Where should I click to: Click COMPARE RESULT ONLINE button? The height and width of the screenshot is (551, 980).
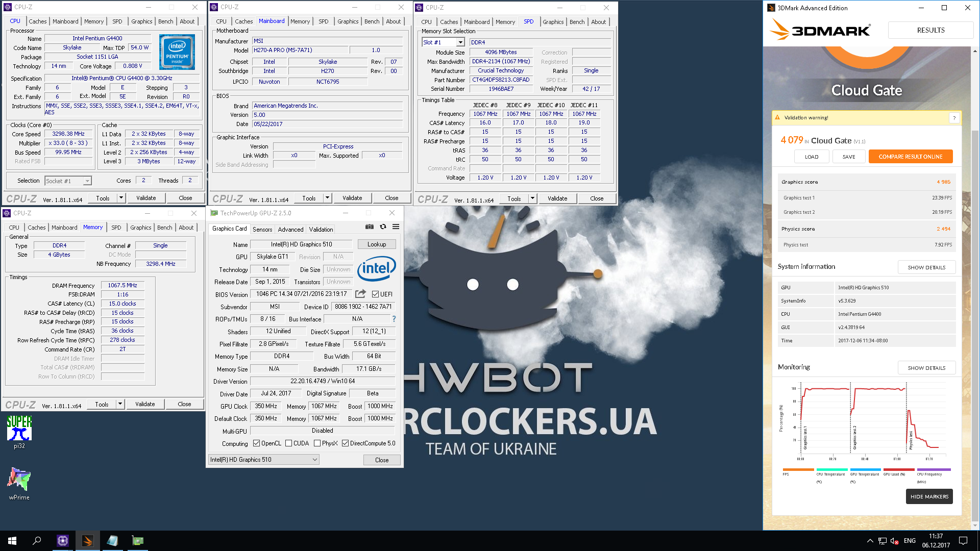[x=911, y=157]
